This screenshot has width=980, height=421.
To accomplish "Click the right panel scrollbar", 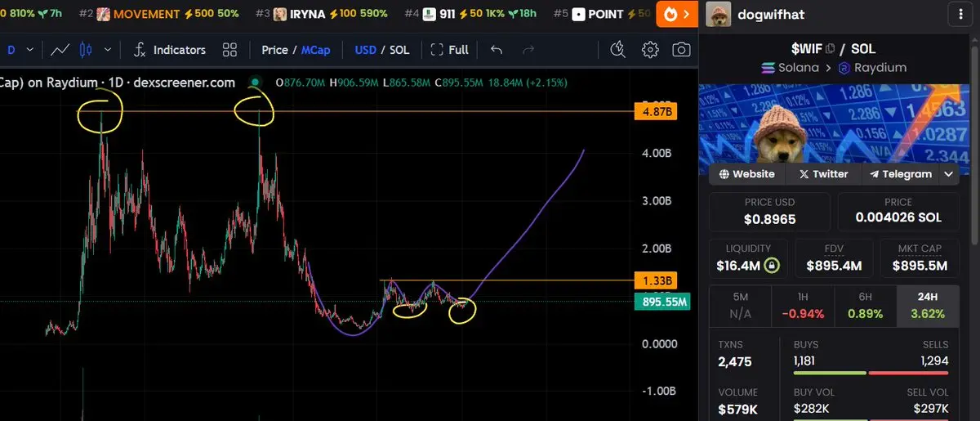I will [x=974, y=146].
